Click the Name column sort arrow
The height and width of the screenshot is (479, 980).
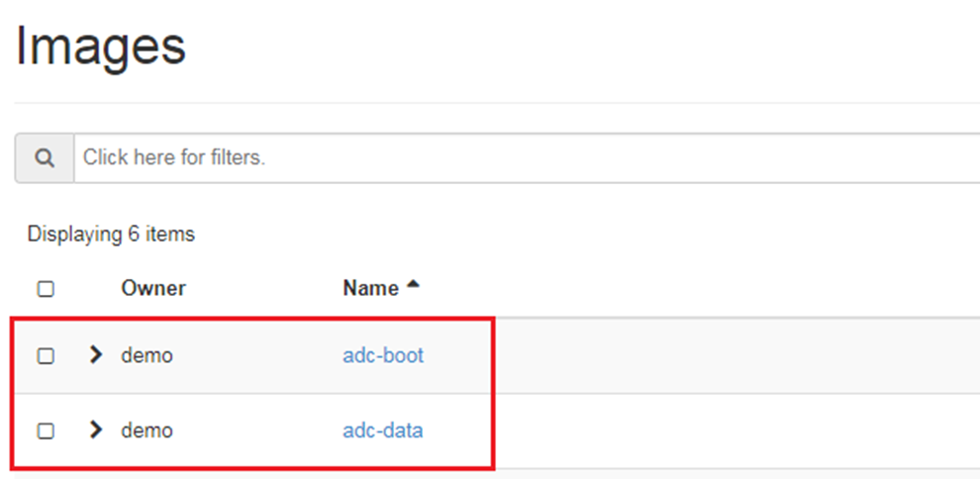(414, 287)
